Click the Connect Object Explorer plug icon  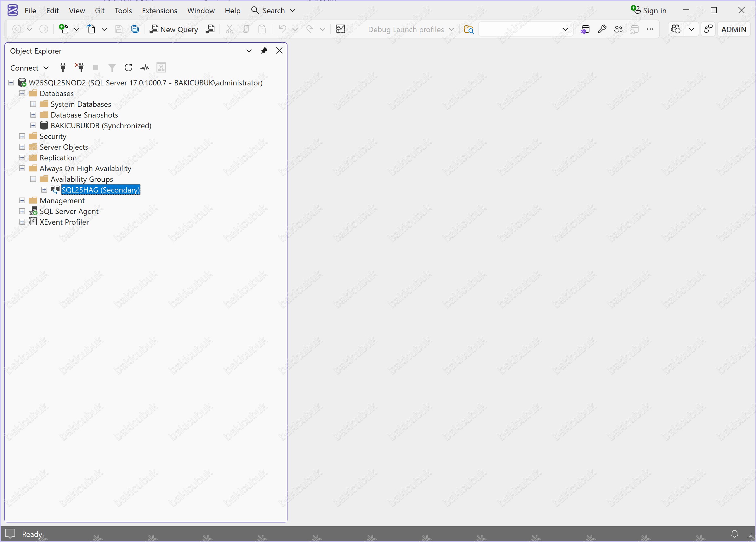pyautogui.click(x=63, y=68)
